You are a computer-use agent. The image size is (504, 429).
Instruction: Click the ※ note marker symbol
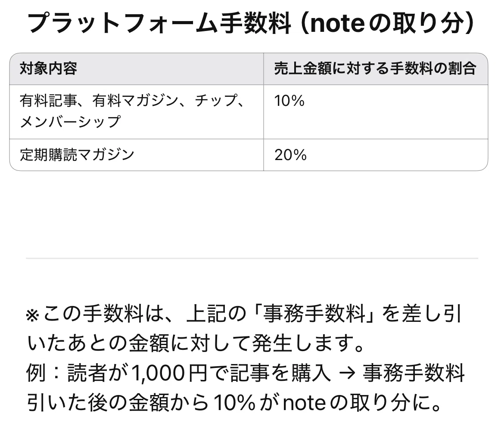coord(32,315)
